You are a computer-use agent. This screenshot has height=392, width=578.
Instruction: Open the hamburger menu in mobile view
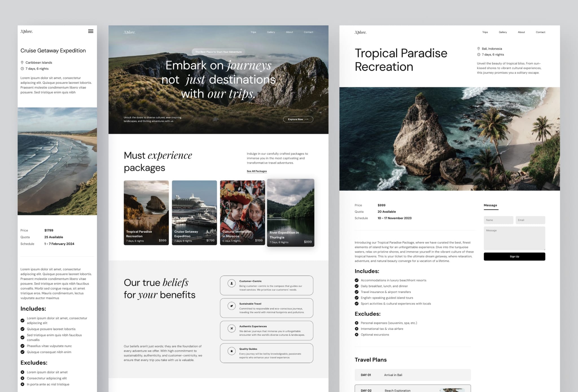click(91, 31)
